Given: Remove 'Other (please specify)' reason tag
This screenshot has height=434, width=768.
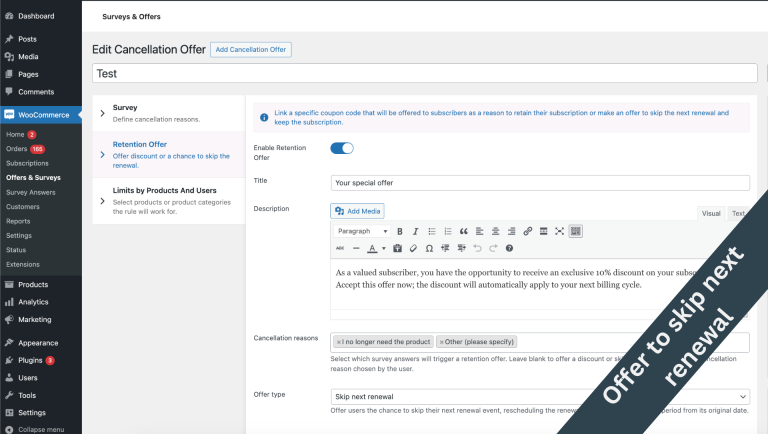Looking at the screenshot, I should [441, 342].
